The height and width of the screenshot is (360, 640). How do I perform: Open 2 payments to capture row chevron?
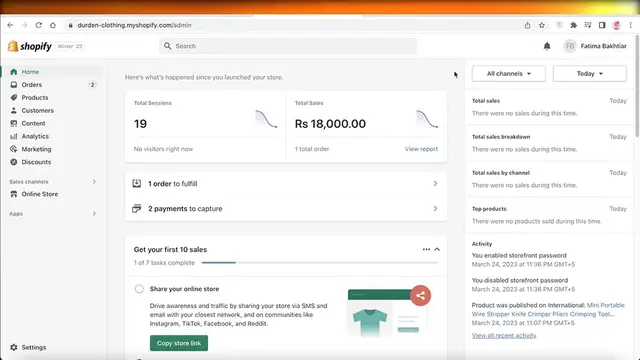pyautogui.click(x=436, y=209)
